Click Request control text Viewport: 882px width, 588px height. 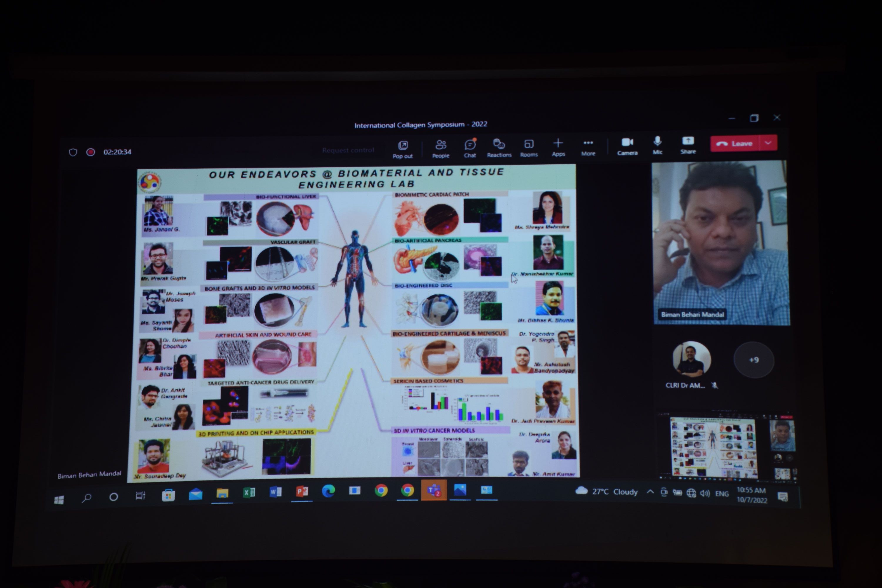point(348,150)
